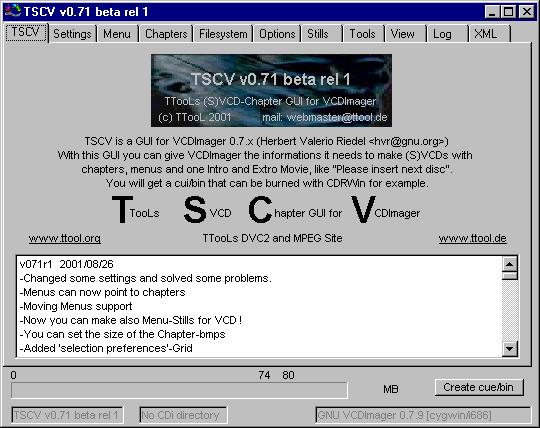Viewport: 540px width, 428px height.
Task: Open the Settings tab
Action: [72, 34]
